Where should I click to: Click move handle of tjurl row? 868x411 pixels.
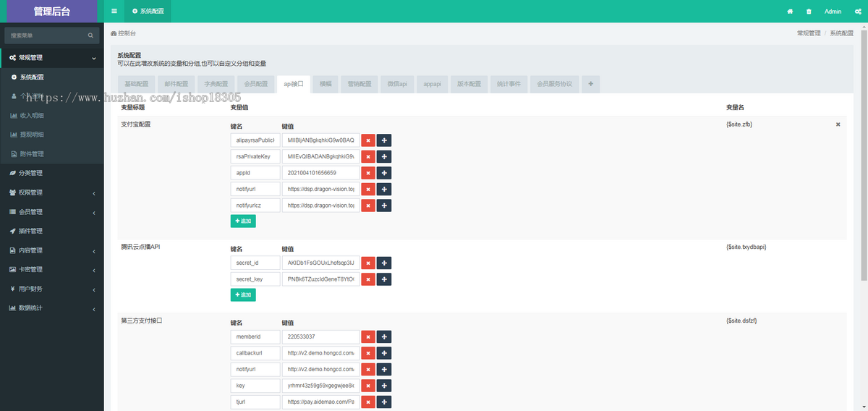pyautogui.click(x=384, y=402)
